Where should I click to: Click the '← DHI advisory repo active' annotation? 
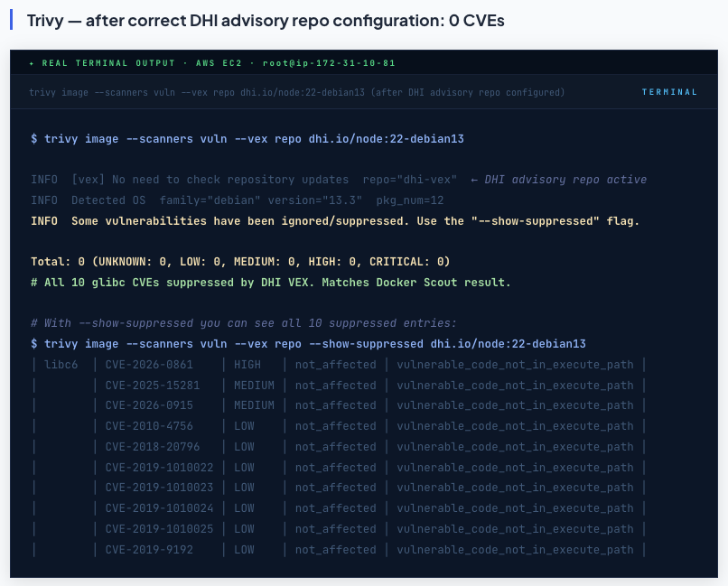coord(558,180)
